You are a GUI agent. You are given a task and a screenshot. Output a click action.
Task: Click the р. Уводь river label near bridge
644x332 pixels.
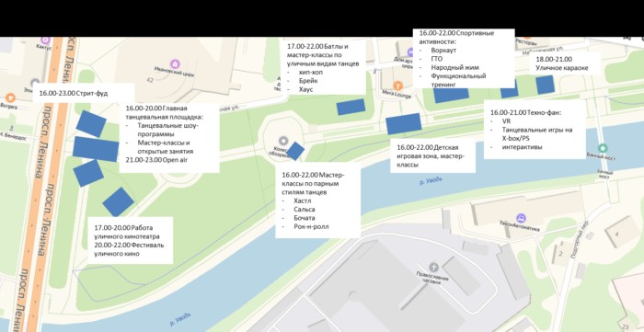point(431,181)
